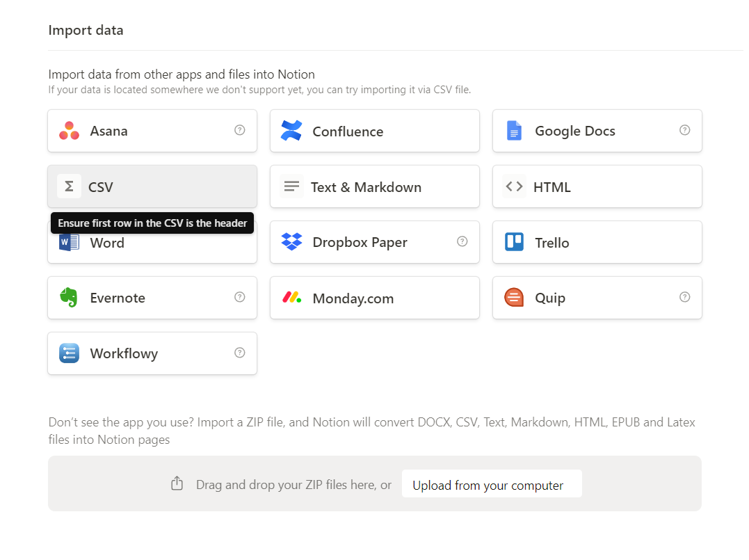Image resolution: width=749 pixels, height=560 pixels.
Task: Click the Google Docs file icon
Action: 514,131
